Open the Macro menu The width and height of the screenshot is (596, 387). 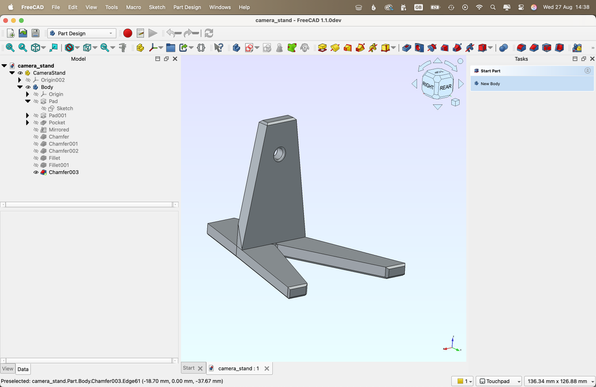[x=133, y=7]
